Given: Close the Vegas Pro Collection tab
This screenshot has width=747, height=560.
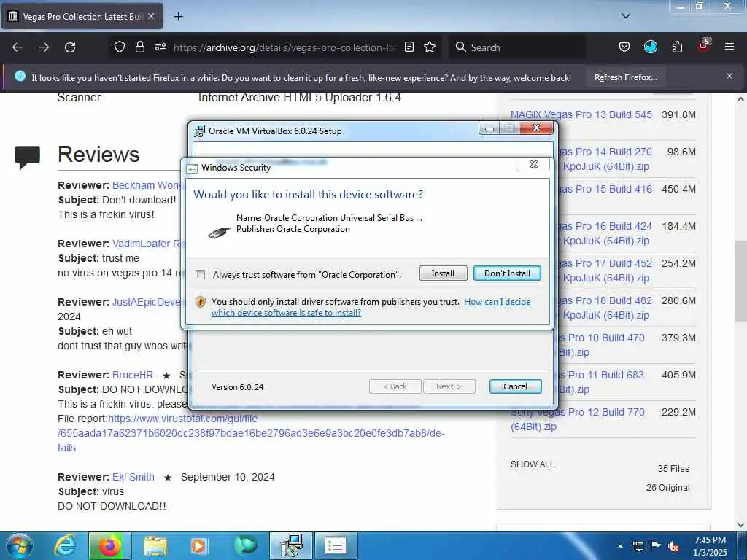Looking at the screenshot, I should point(151,17).
